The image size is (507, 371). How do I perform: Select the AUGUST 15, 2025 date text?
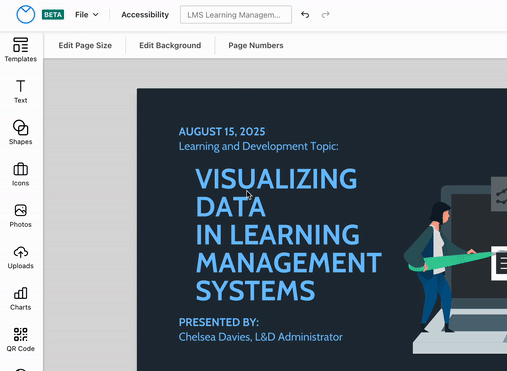[222, 132]
